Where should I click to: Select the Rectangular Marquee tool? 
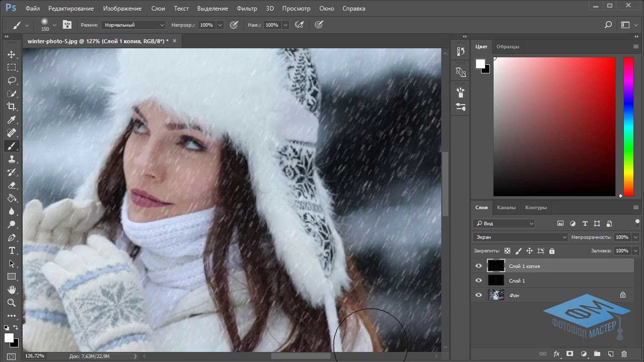pos(12,67)
